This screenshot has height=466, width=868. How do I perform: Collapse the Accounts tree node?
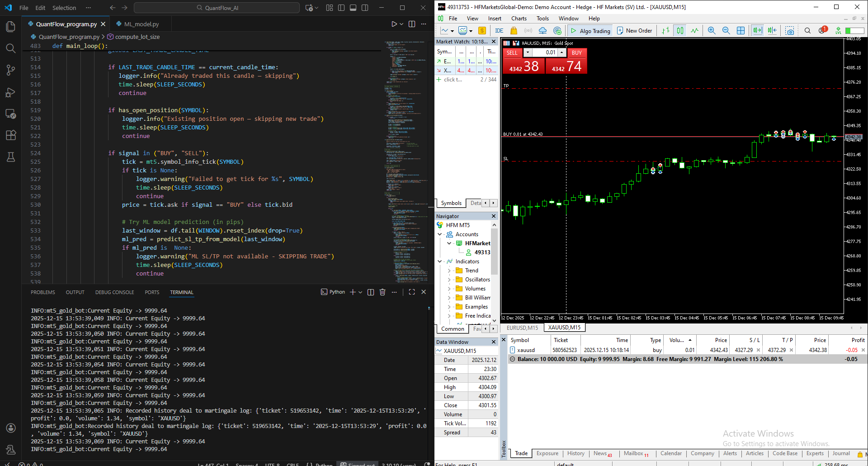click(439, 234)
